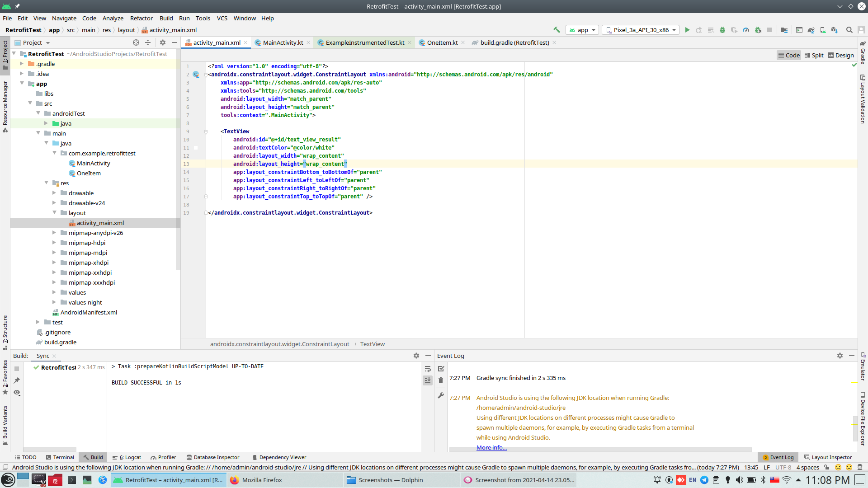Open Pixel_3a_API_30_x86 device dropdown
The image size is (868, 488).
(641, 30)
